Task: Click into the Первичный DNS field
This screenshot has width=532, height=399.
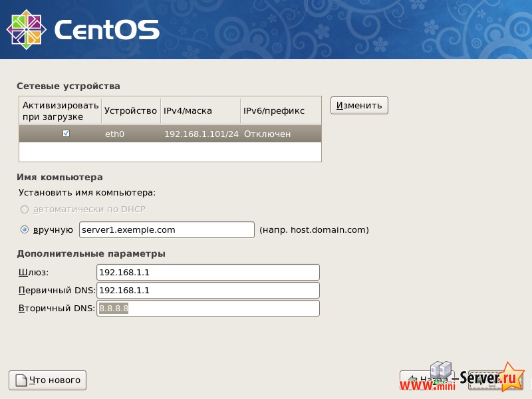Action: click(208, 291)
